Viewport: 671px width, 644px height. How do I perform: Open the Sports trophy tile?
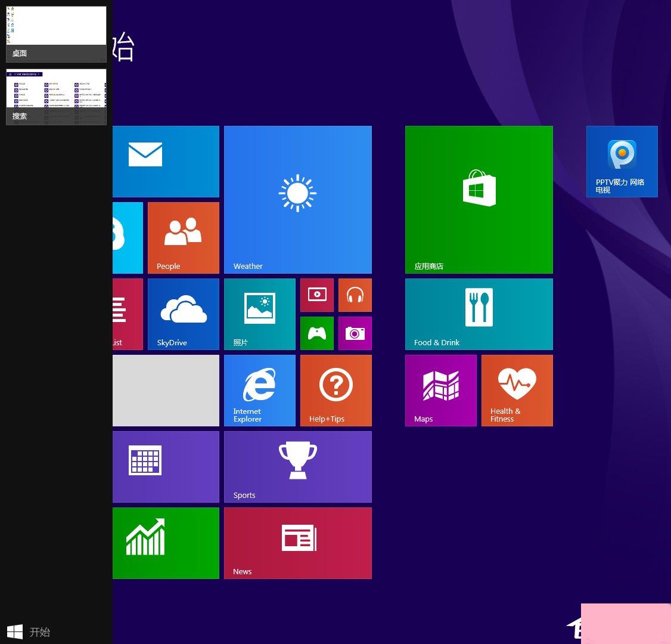point(298,467)
